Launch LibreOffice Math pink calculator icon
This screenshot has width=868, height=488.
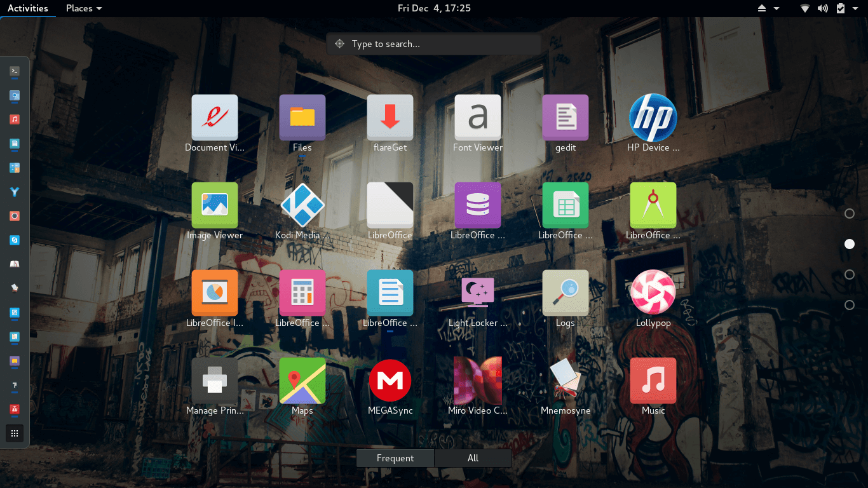(302, 294)
